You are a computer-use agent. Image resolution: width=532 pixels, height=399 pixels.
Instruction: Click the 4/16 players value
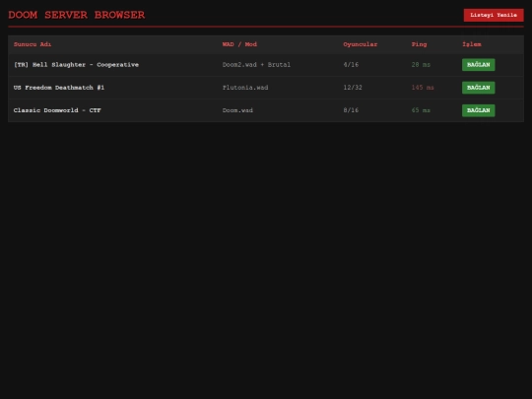tap(351, 65)
